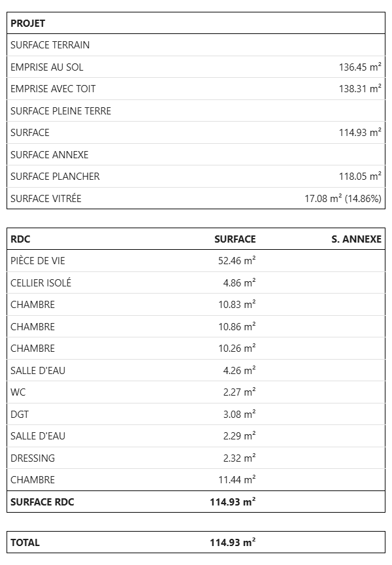Select the SURFACE PLANCHER value 118.05 m²
The height and width of the screenshot is (565, 392).
pyautogui.click(x=359, y=177)
